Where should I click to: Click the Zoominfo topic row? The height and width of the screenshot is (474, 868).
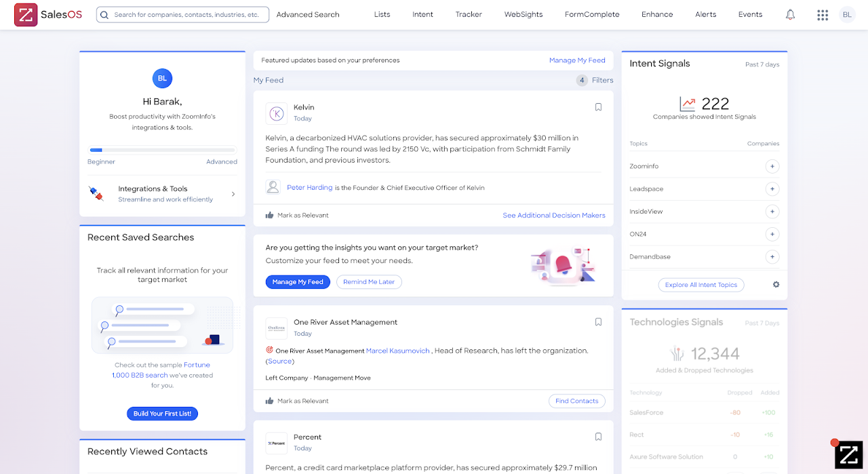tap(705, 166)
